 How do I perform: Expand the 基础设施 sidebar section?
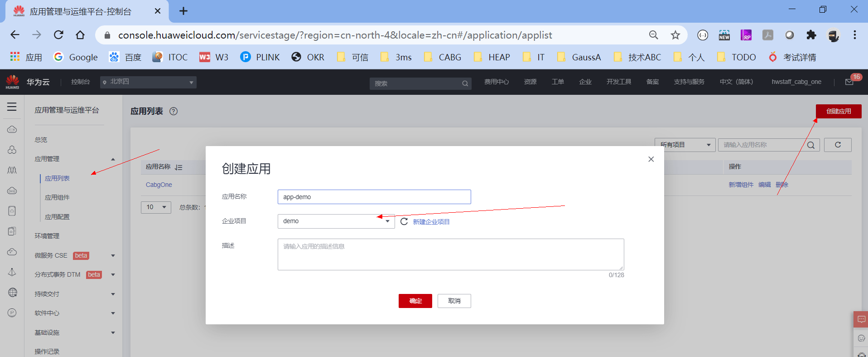click(x=113, y=333)
